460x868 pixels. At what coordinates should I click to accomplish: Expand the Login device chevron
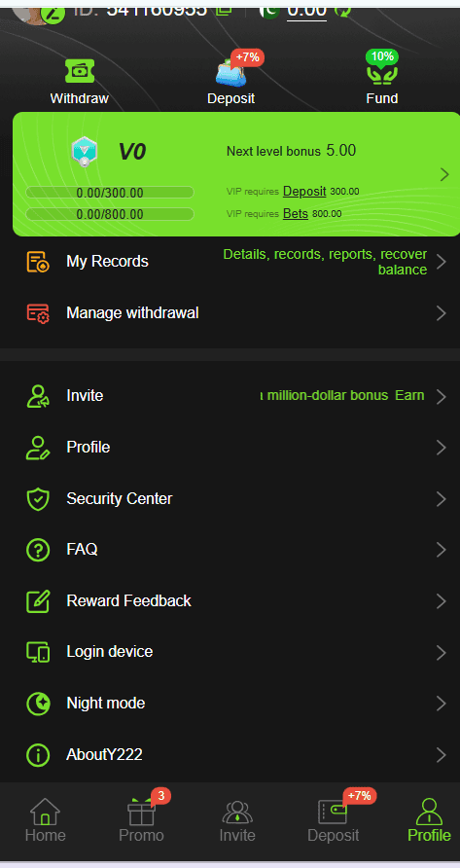(x=442, y=652)
